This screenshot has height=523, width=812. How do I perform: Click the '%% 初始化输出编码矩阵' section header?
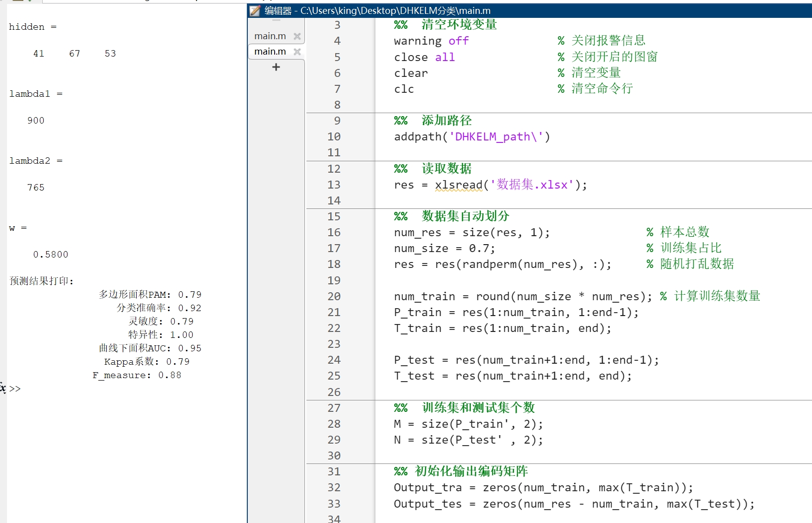pos(461,471)
